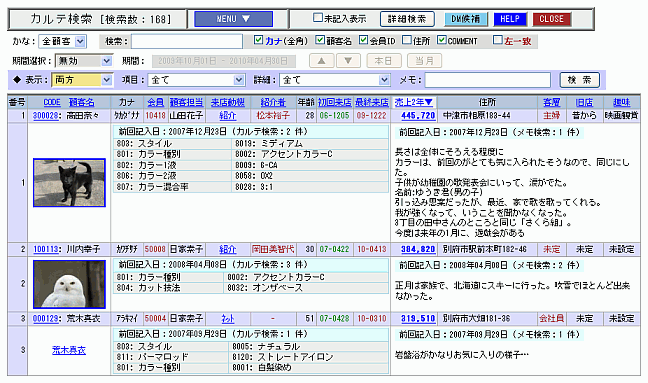The height and width of the screenshot is (383, 648).
Task: Sort by 最終来店 column header
Action: tap(372, 102)
